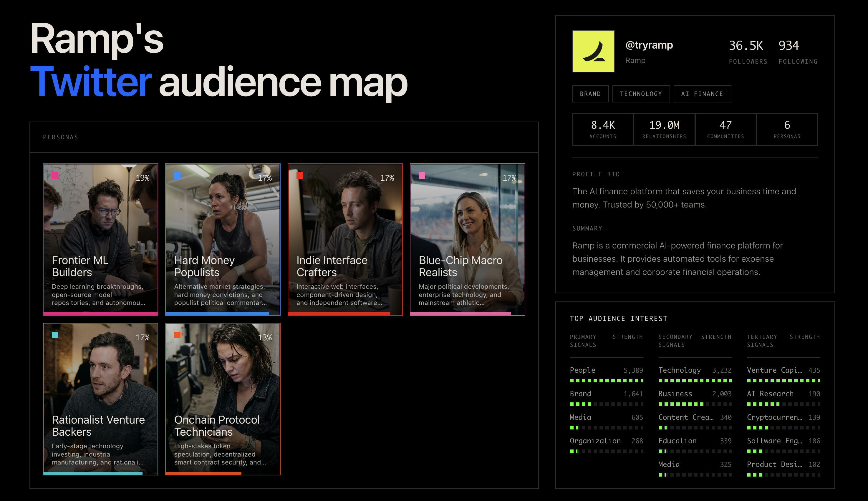The height and width of the screenshot is (501, 868).
Task: Select the Cryptocurren… tertiary signal
Action: point(783,422)
